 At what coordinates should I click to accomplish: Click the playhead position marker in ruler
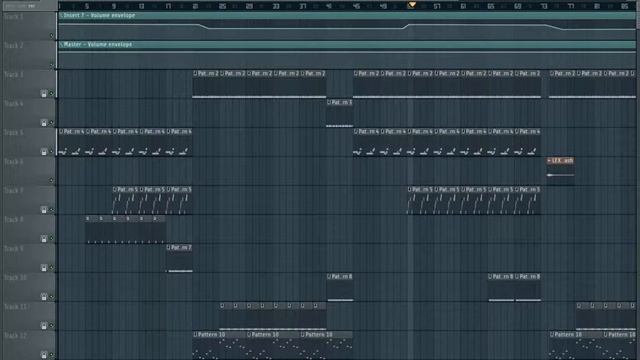tap(411, 5)
